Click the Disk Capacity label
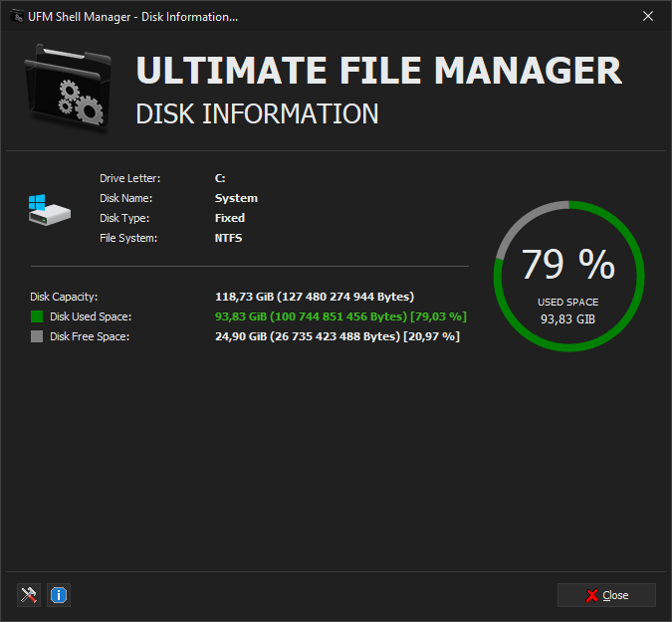Screen dimensions: 672x622 (64, 297)
